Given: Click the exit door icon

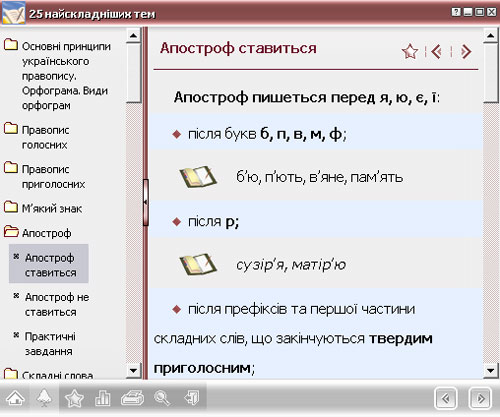Looking at the screenshot, I should [x=191, y=398].
